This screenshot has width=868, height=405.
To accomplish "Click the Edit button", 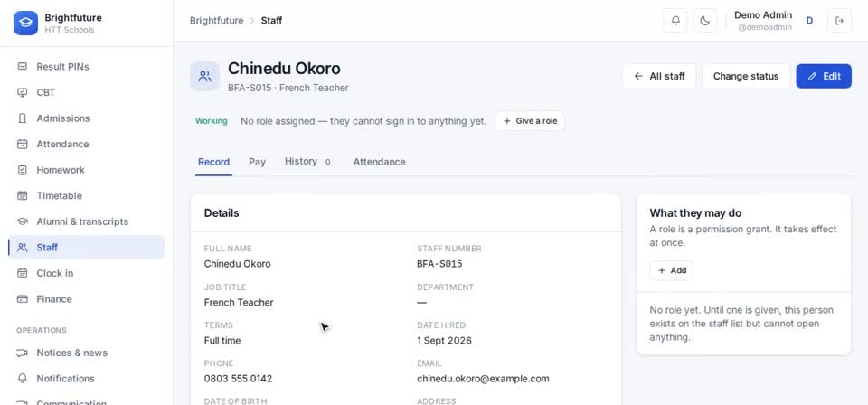I will pos(824,76).
